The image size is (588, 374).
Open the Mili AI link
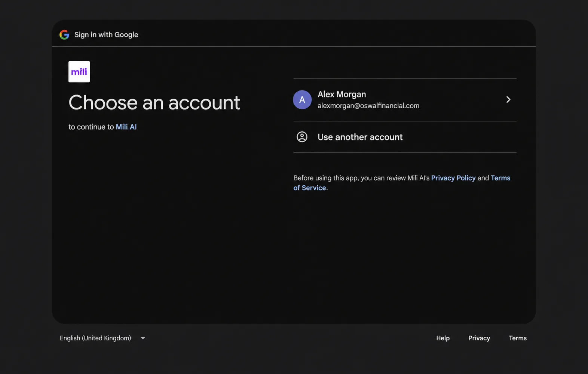pos(126,127)
